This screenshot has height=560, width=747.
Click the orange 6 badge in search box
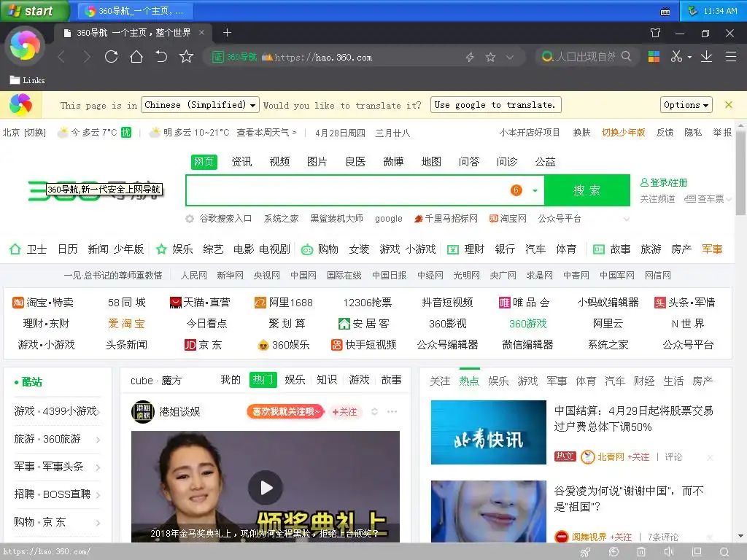pyautogui.click(x=516, y=190)
